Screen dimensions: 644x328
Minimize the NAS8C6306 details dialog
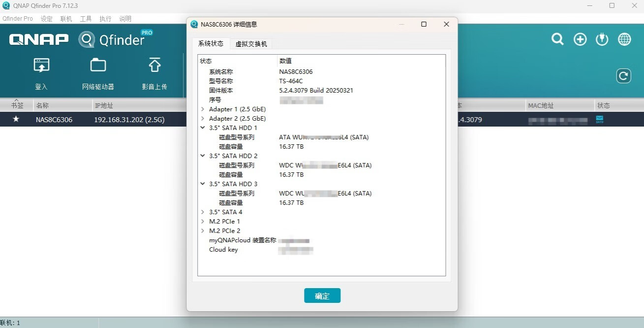coord(402,24)
